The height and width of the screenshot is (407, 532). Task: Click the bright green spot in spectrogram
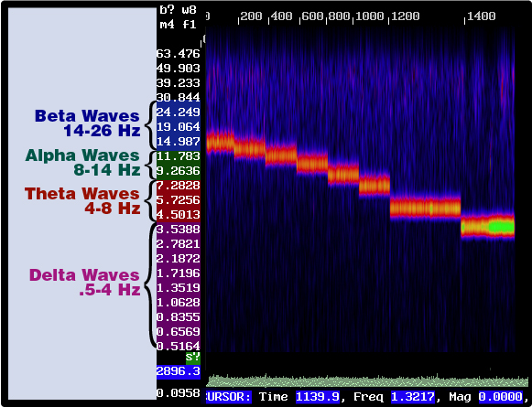pyautogui.click(x=502, y=227)
